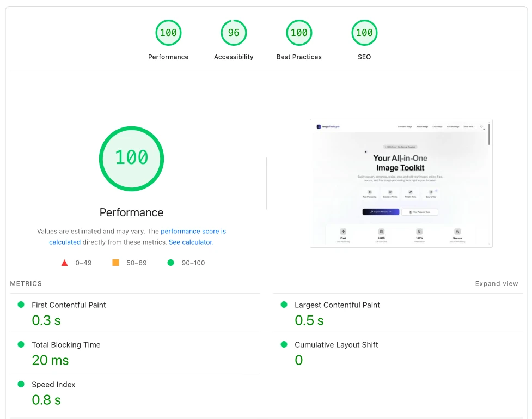Click the green dot beside Total Blocking Time
This screenshot has height=419, width=532.
21,344
